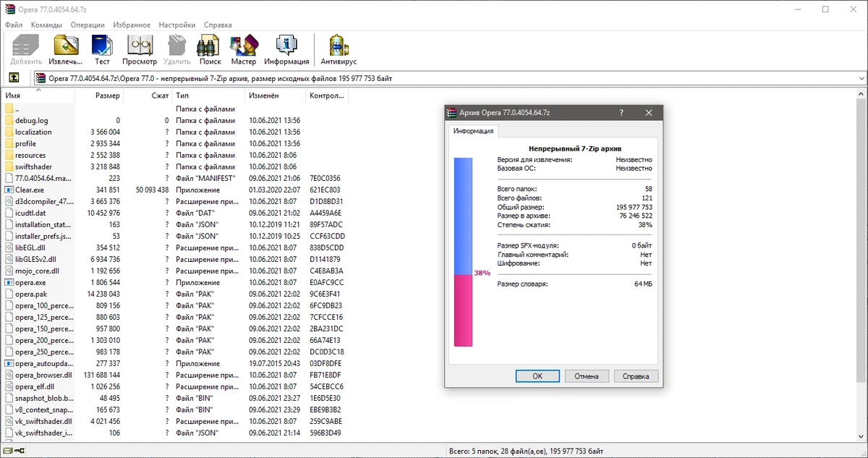Open the Справка menu in menu bar
The image size is (868, 458).
218,25
